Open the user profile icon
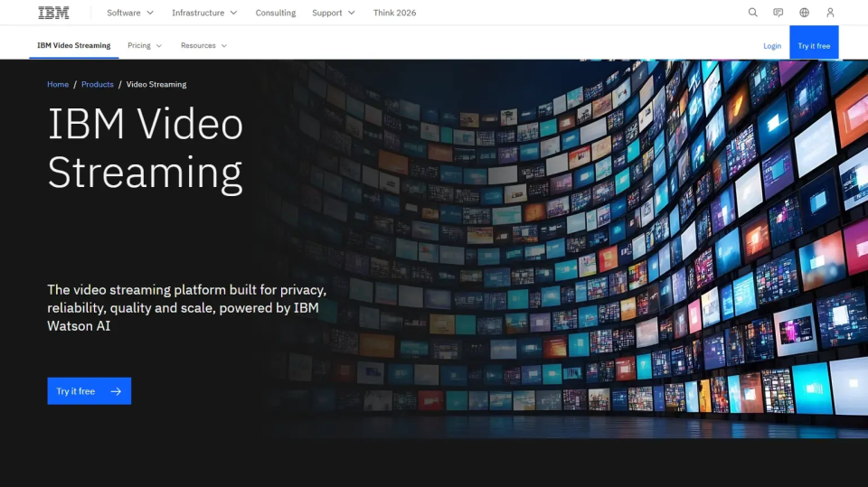The image size is (868, 487). (830, 12)
